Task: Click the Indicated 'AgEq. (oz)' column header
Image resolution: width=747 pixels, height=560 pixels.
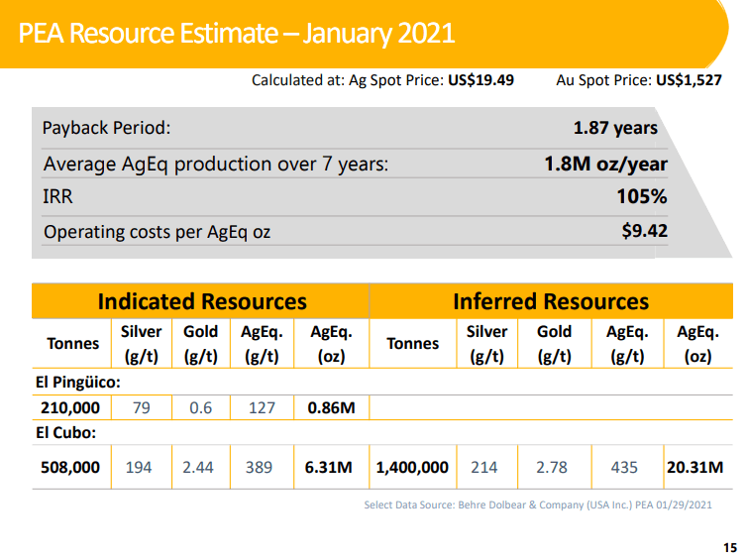Action: [331, 344]
